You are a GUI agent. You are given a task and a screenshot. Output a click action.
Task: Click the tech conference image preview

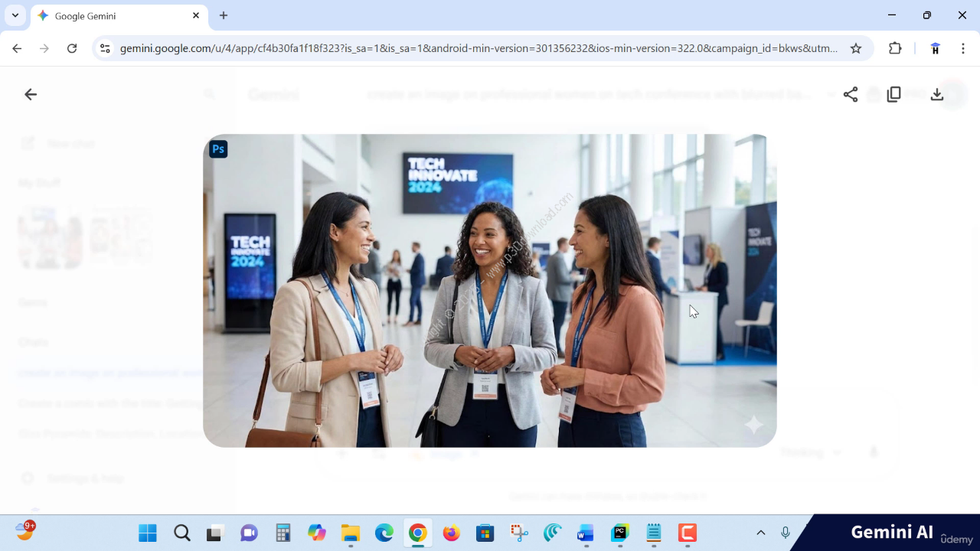click(x=490, y=291)
